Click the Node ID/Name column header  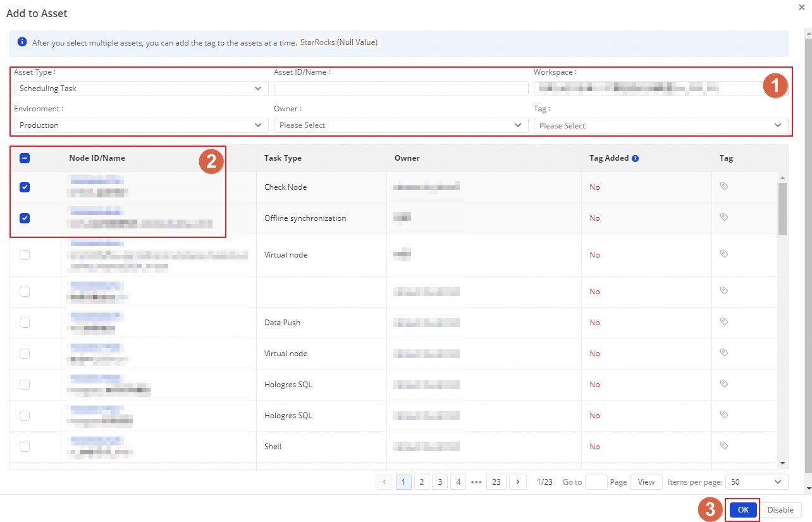click(97, 158)
